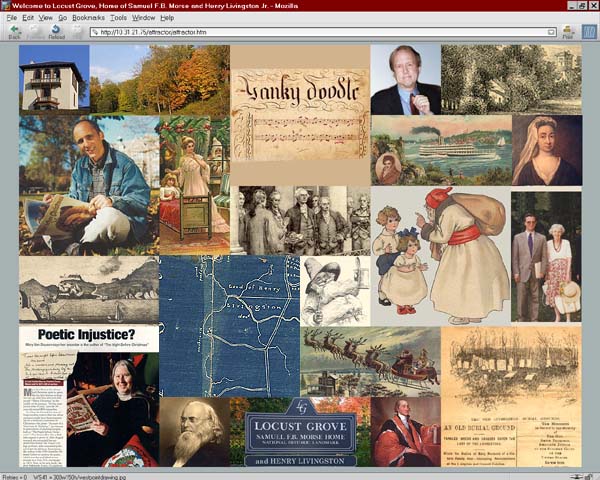Image resolution: width=600 pixels, height=480 pixels.
Task: Click the Victorian lady and children postcard
Action: (x=194, y=185)
